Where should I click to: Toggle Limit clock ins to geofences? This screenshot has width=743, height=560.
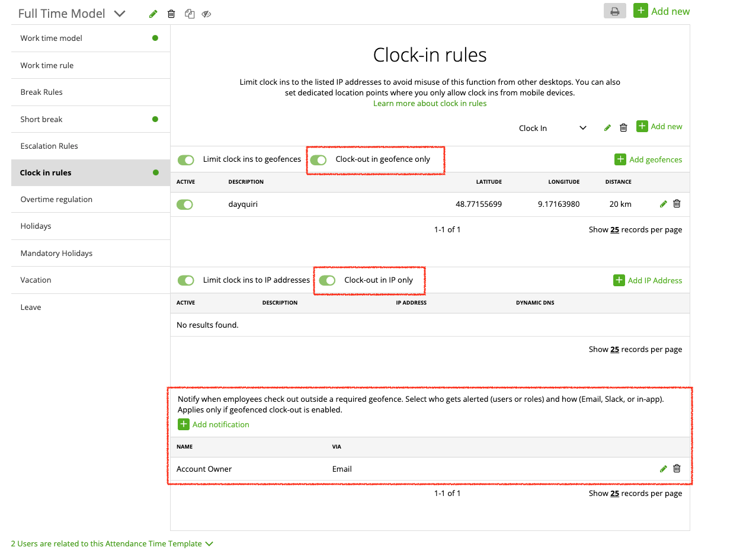coord(186,159)
